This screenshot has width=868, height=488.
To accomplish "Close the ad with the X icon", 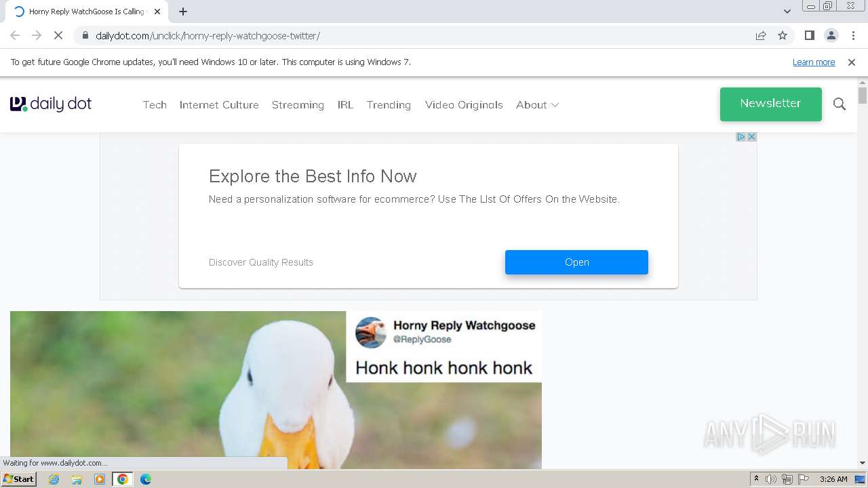I will tap(751, 137).
